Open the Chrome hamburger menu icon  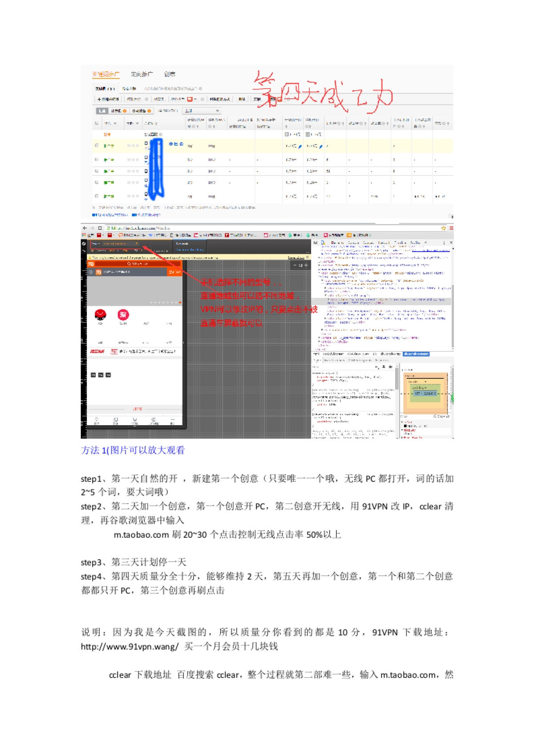coord(451,228)
